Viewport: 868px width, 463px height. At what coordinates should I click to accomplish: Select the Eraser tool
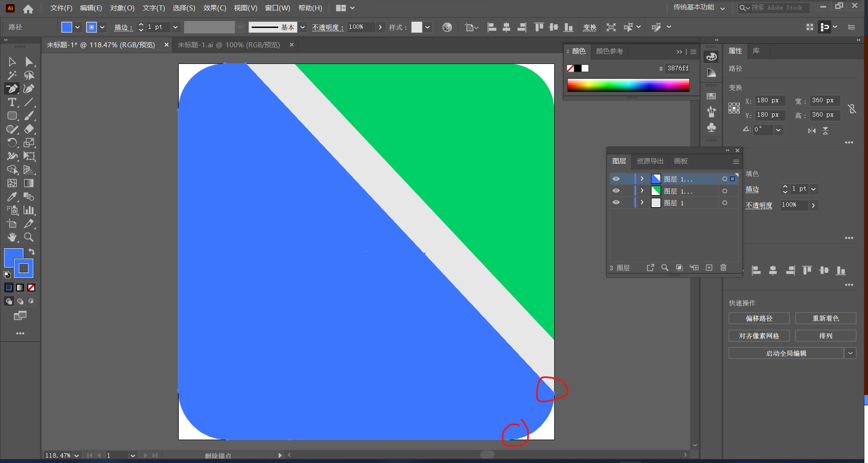pyautogui.click(x=29, y=129)
